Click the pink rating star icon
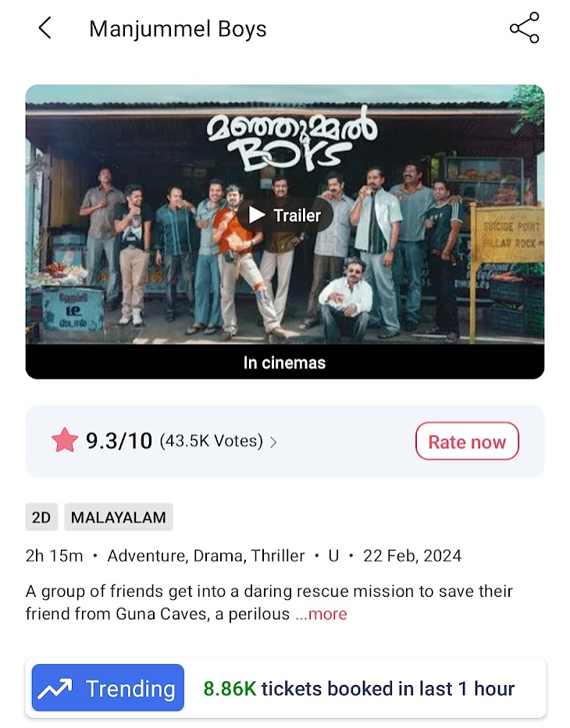This screenshot has height=728, width=570. point(65,440)
